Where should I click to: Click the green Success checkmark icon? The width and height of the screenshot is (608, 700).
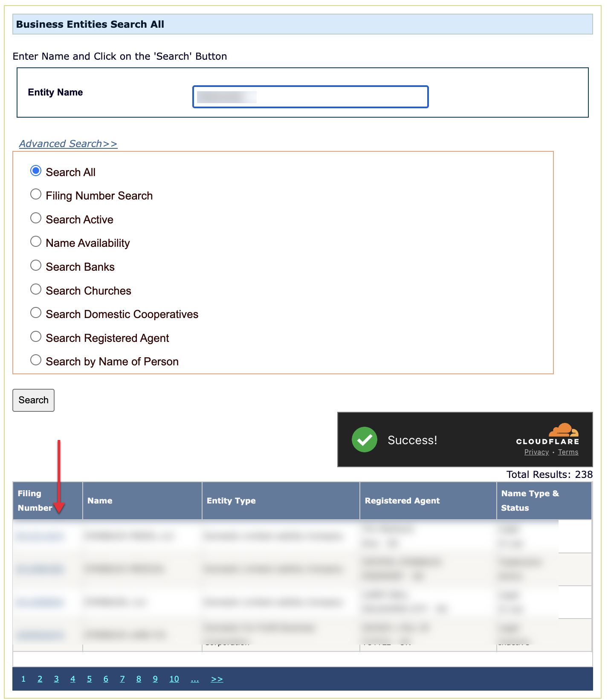pyautogui.click(x=364, y=440)
